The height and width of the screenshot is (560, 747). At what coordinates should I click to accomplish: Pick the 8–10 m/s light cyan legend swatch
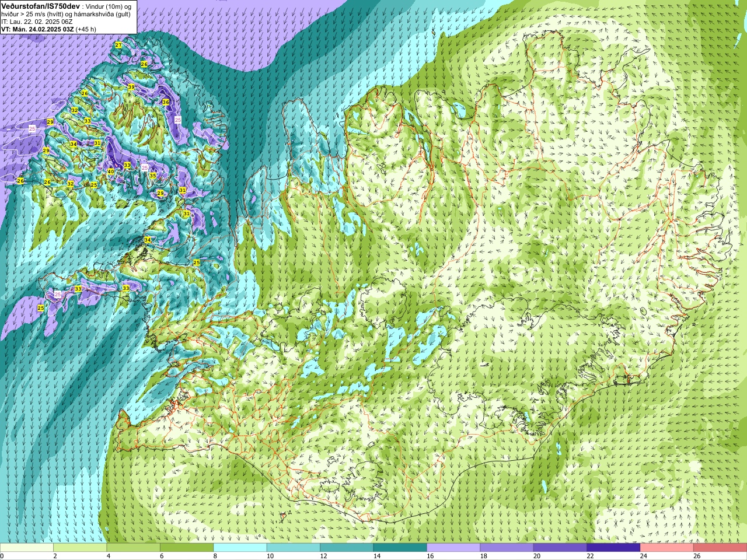tap(240, 548)
